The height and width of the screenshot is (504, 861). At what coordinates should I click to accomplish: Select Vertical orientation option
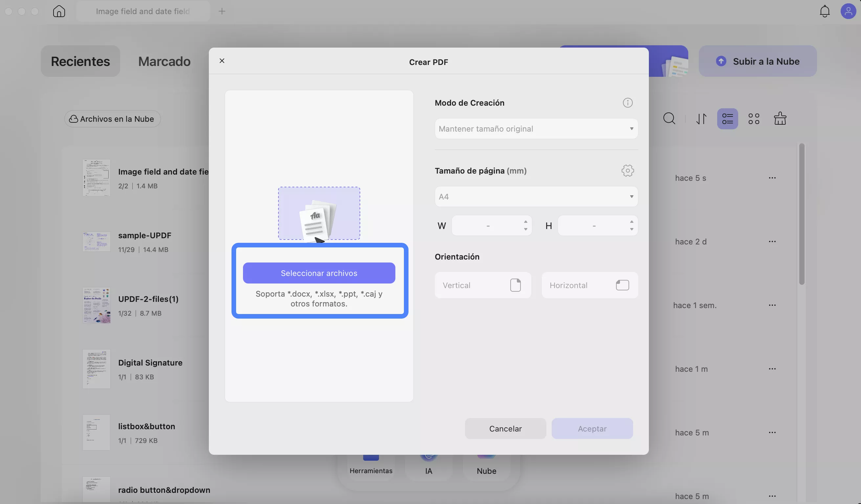click(x=482, y=285)
